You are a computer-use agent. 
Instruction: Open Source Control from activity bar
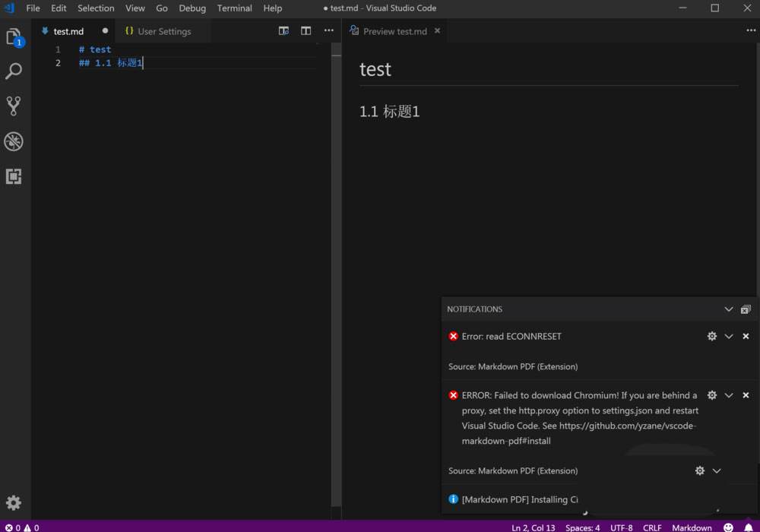pyautogui.click(x=14, y=106)
